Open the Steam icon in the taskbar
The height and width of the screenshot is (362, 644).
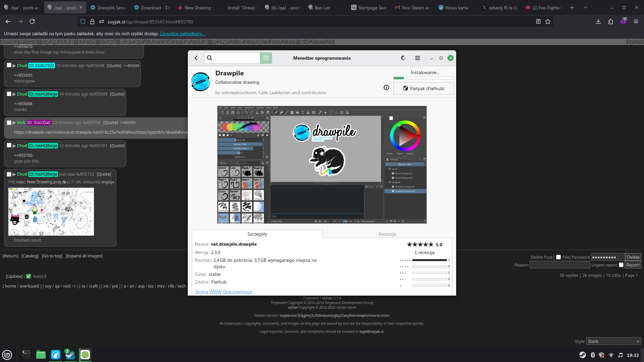click(x=70, y=355)
